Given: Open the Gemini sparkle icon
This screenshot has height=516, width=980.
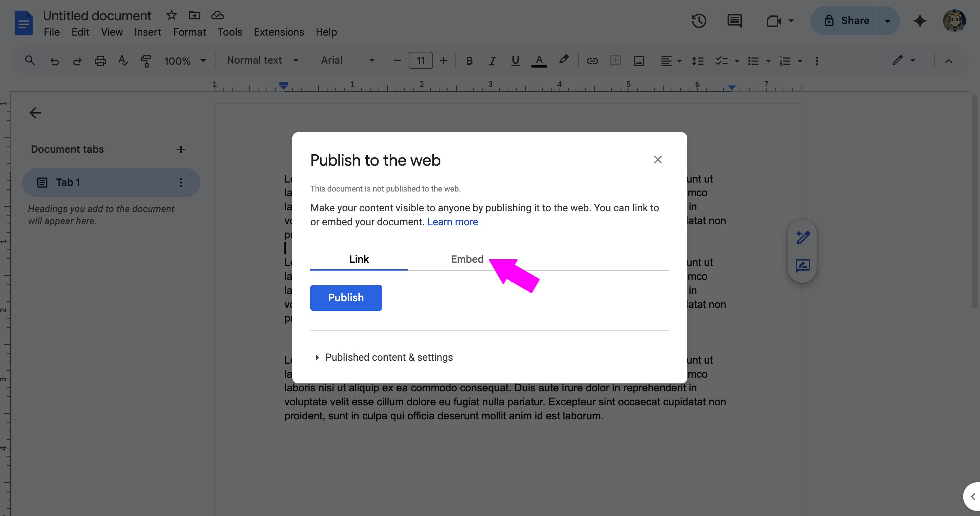Looking at the screenshot, I should click(x=920, y=20).
